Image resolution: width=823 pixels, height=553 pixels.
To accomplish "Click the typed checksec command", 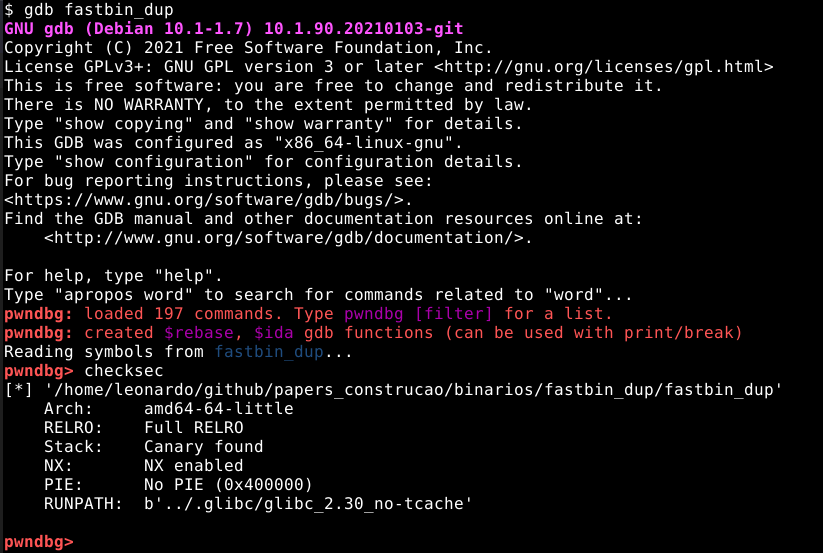I will pos(124,371).
